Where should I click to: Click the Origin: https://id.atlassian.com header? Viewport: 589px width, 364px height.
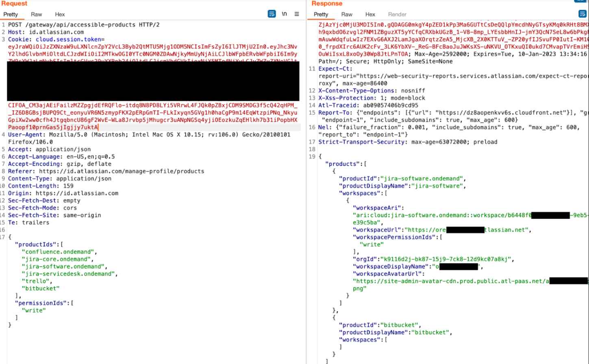click(63, 193)
